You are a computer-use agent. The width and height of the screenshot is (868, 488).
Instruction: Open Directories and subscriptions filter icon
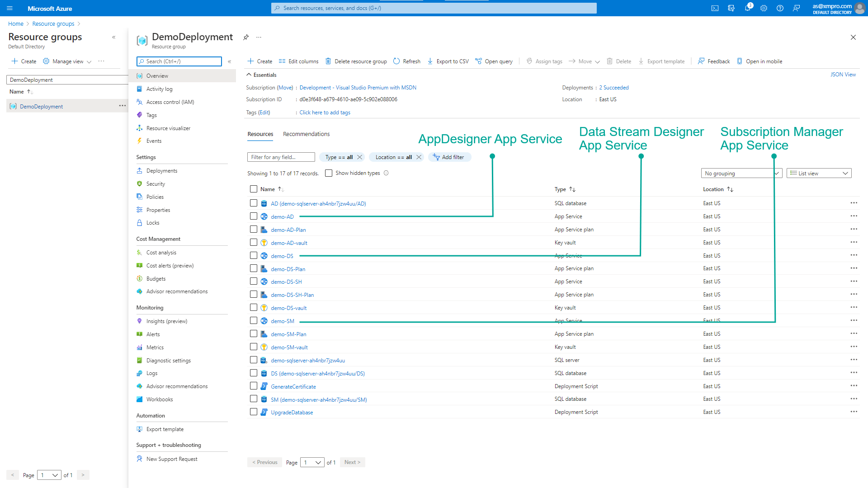pyautogui.click(x=731, y=8)
